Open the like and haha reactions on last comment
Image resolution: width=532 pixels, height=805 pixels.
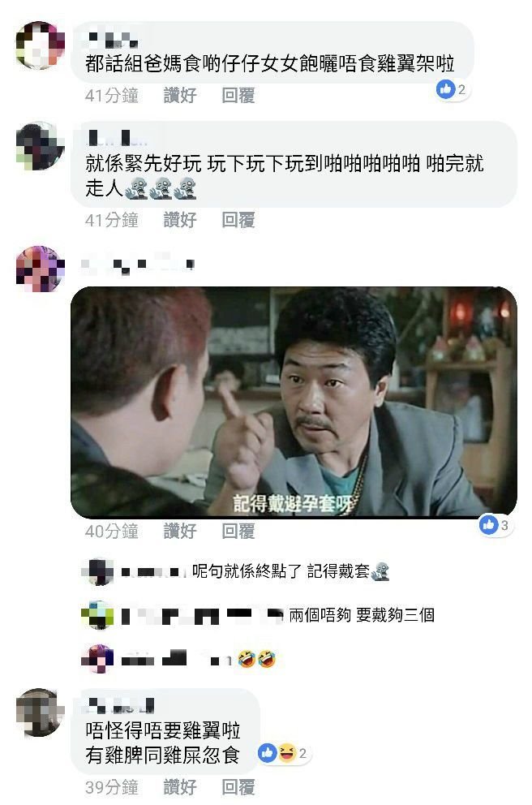tap(285, 753)
